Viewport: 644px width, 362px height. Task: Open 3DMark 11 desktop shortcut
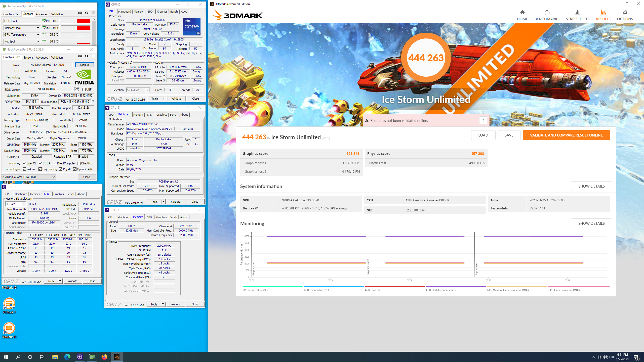9,330
